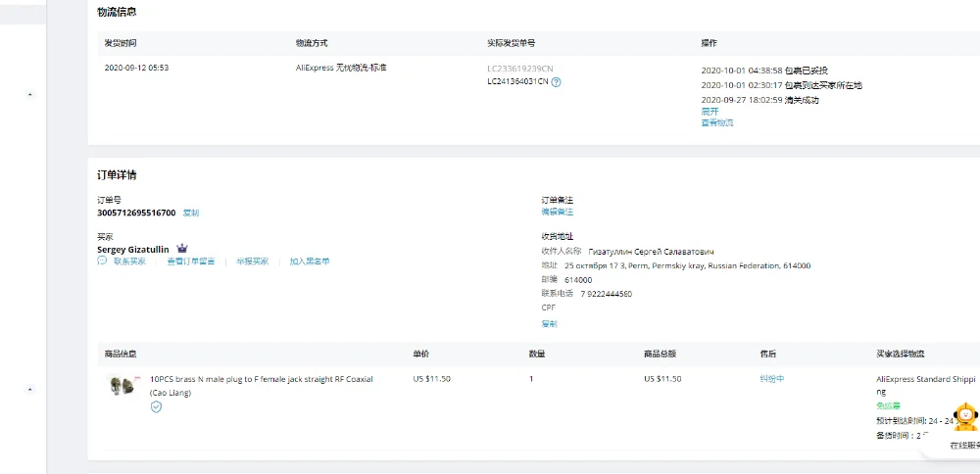980x474 pixels.
Task: Click 编辑备注 to edit order remarks
Action: [557, 212]
